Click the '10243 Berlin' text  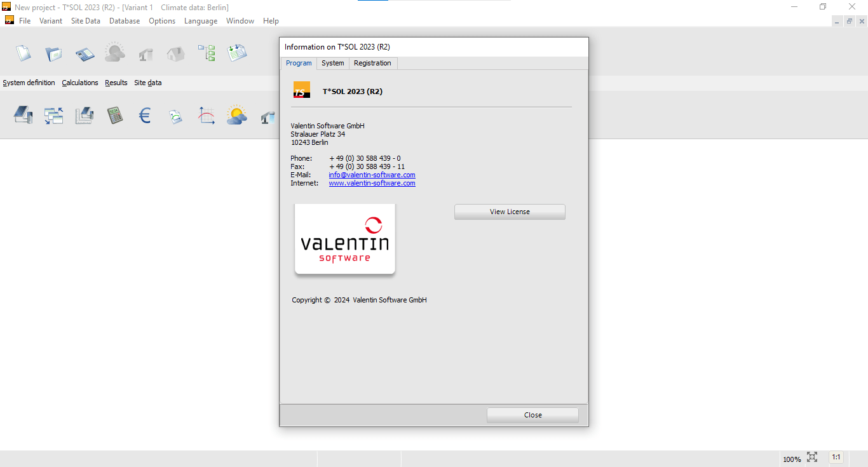(309, 142)
